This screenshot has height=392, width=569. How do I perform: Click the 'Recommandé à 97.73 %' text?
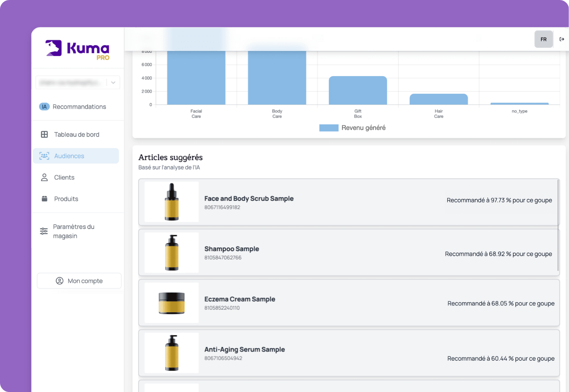(499, 200)
